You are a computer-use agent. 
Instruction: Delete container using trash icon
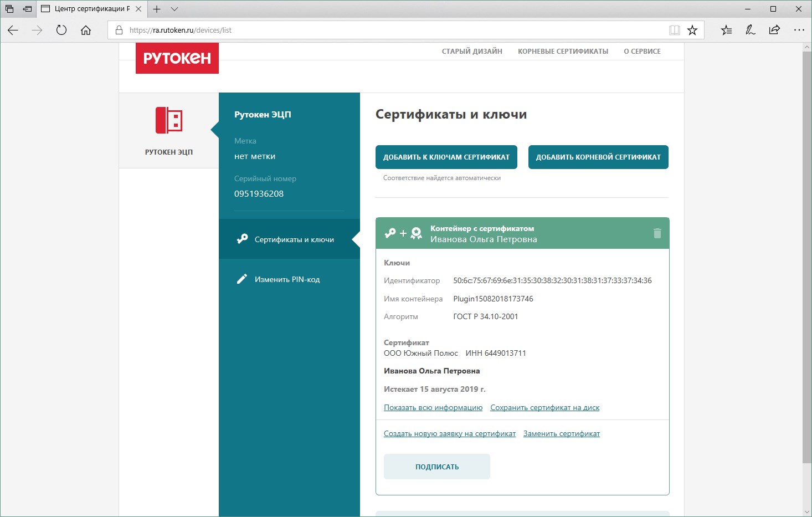tap(657, 233)
